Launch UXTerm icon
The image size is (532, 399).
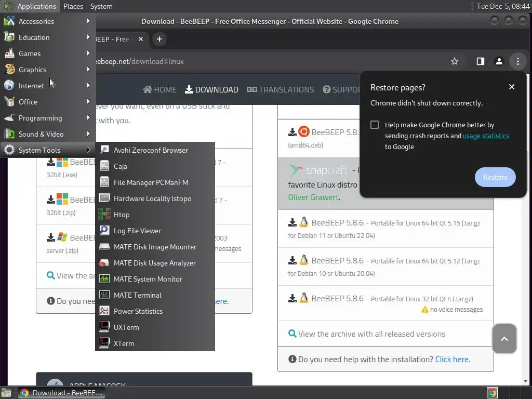pos(104,327)
